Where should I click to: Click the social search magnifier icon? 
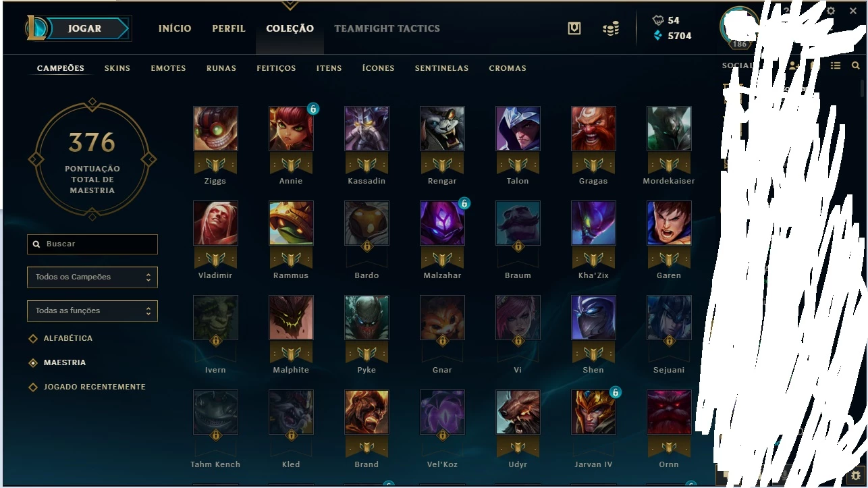(856, 65)
